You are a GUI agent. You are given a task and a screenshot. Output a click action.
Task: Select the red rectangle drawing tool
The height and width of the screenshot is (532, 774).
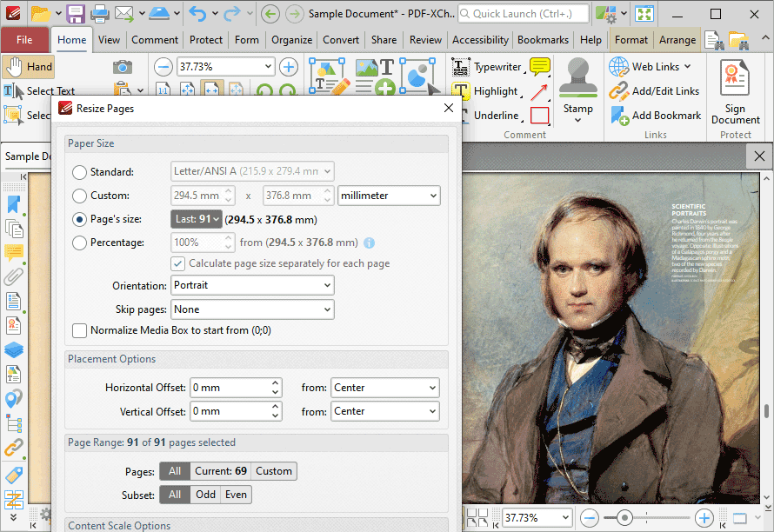pos(539,116)
